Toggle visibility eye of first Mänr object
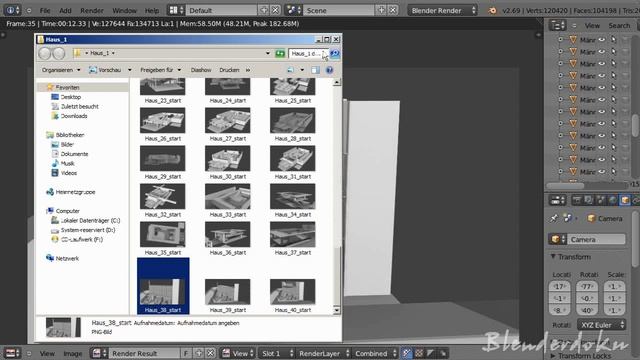This screenshot has height=360, width=640. (x=602, y=40)
